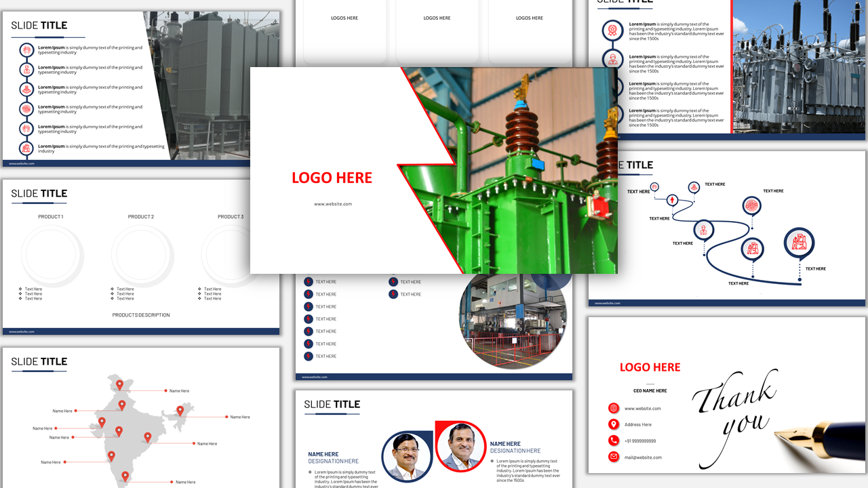Image resolution: width=868 pixels, height=488 pixels.
Task: Click www.website.com link on center cover slide
Action: [x=332, y=204]
